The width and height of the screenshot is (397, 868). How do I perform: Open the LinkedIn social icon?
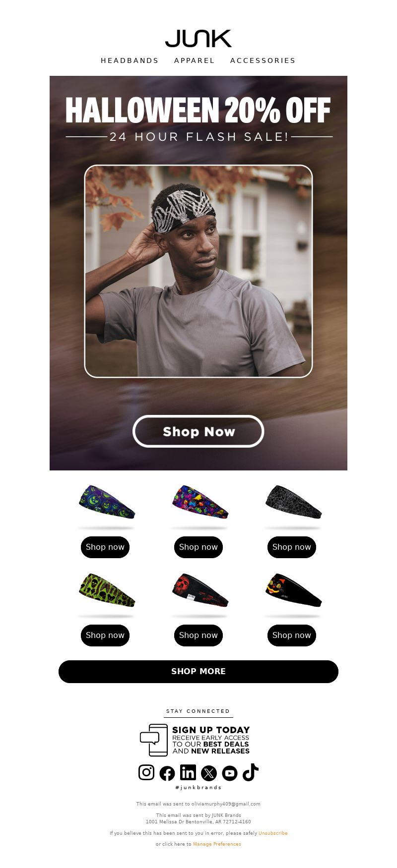click(188, 772)
